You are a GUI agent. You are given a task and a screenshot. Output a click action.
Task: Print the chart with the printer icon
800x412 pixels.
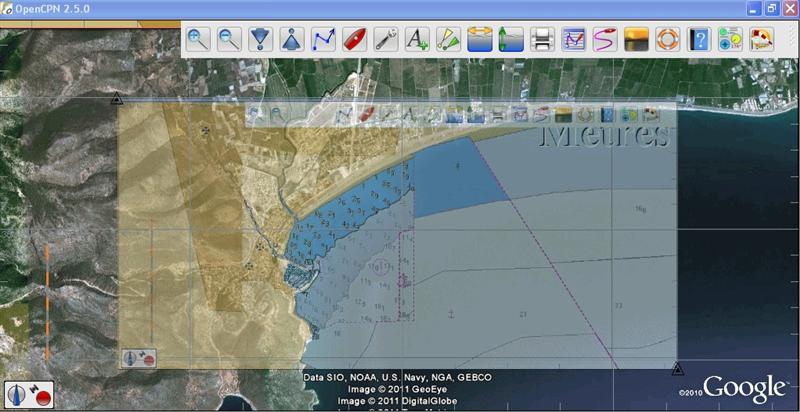(541, 40)
